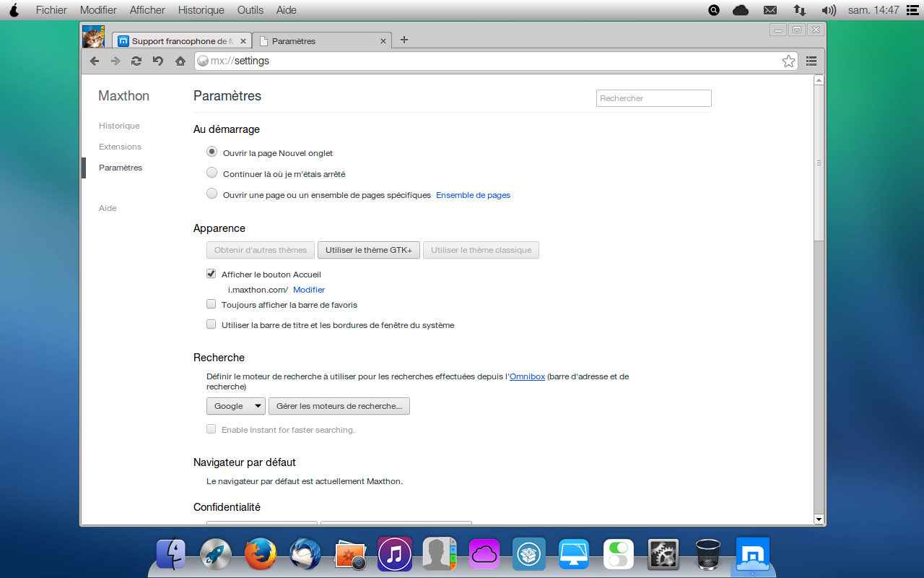Select Ouvrir une page spécifique radio option
This screenshot has height=578, width=924.
[212, 194]
